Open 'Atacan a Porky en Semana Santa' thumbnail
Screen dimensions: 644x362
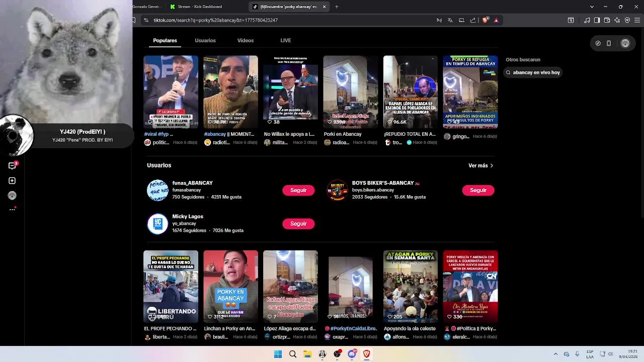point(410,287)
